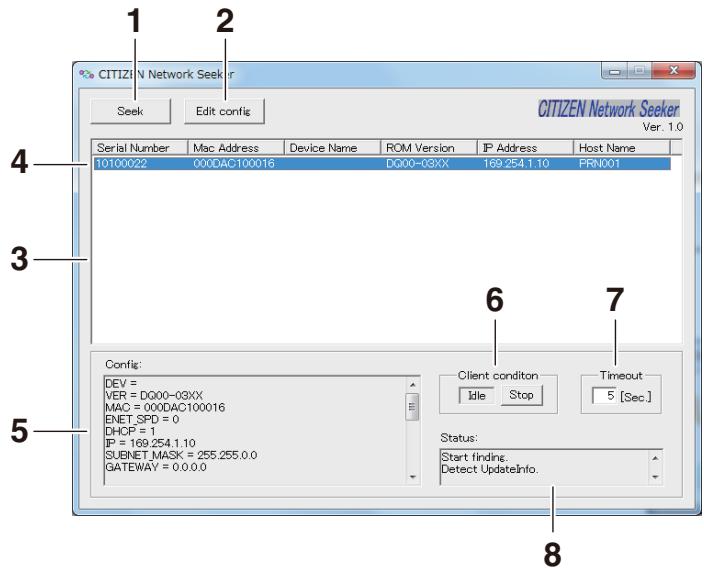
Task: Sort by Serial Number column header
Action: pyautogui.click(x=140, y=148)
